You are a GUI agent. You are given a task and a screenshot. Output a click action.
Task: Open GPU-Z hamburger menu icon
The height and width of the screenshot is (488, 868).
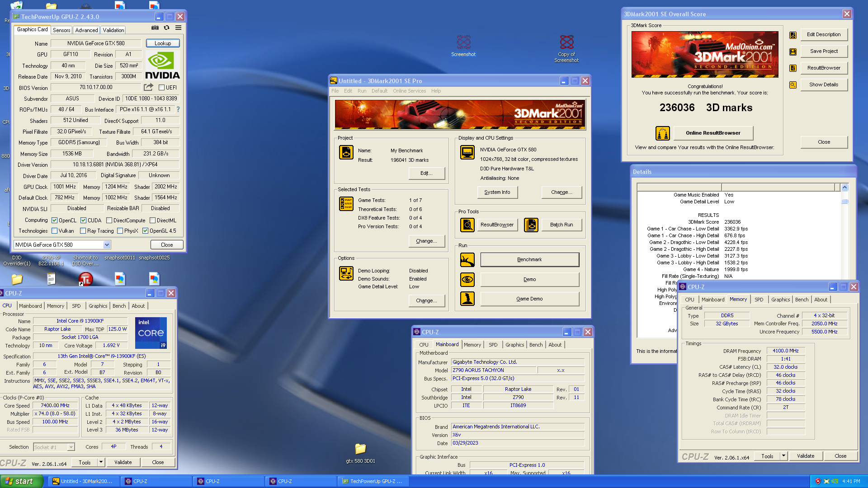(x=179, y=28)
